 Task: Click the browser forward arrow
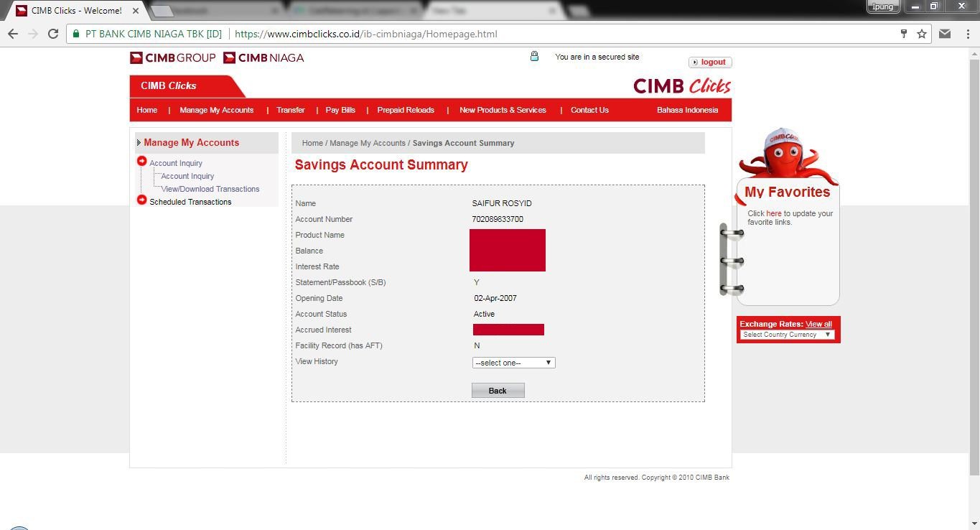[x=32, y=34]
